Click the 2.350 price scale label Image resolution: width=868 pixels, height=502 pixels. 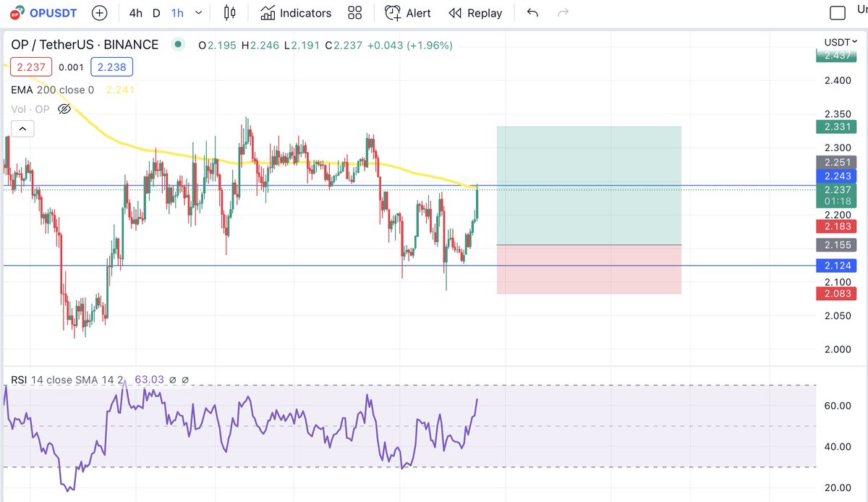[x=839, y=114]
